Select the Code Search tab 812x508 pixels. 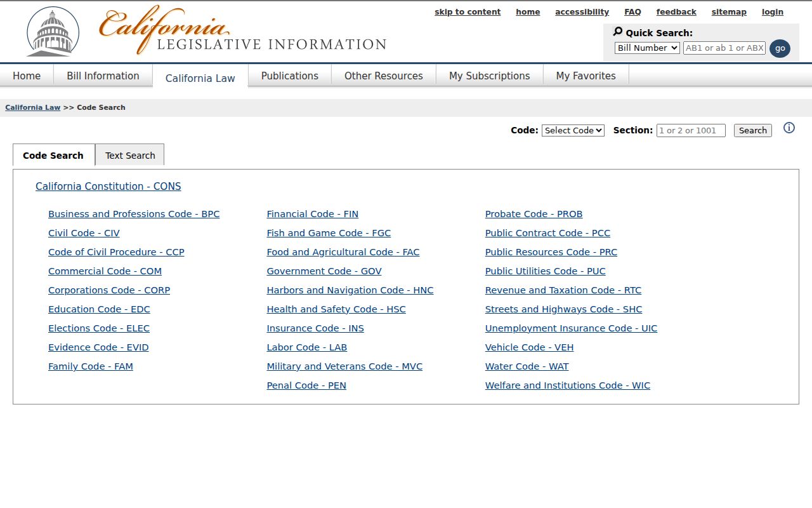point(53,155)
